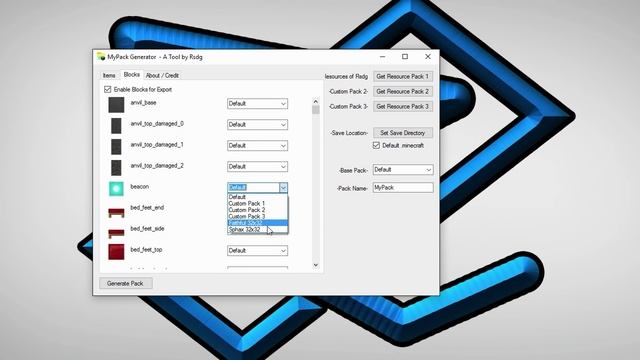The image size is (640, 360).
Task: Click the beacon label text
Action: 140,187
